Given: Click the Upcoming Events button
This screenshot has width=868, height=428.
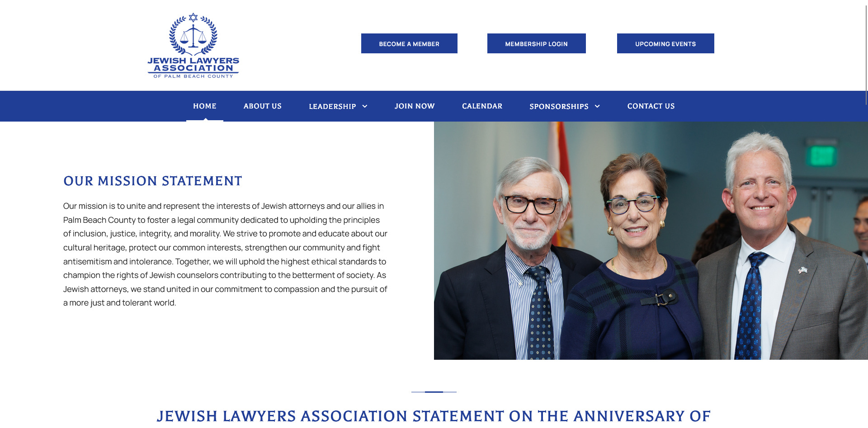Looking at the screenshot, I should tap(665, 44).
